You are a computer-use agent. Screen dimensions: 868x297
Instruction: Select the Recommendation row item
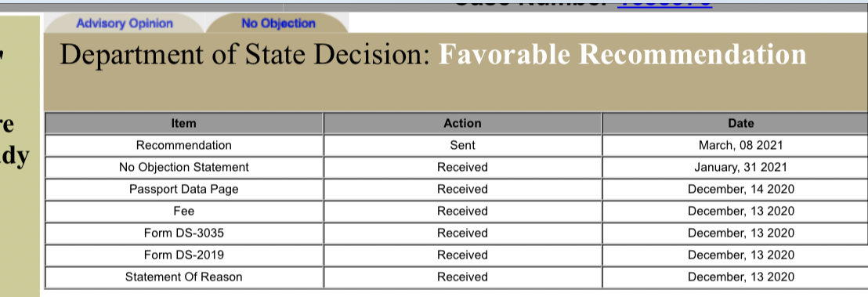(x=184, y=145)
